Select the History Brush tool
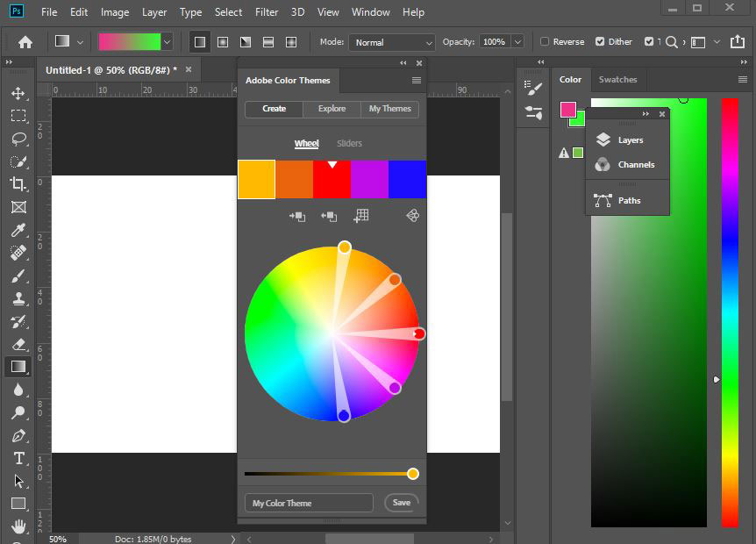 pos(18,321)
